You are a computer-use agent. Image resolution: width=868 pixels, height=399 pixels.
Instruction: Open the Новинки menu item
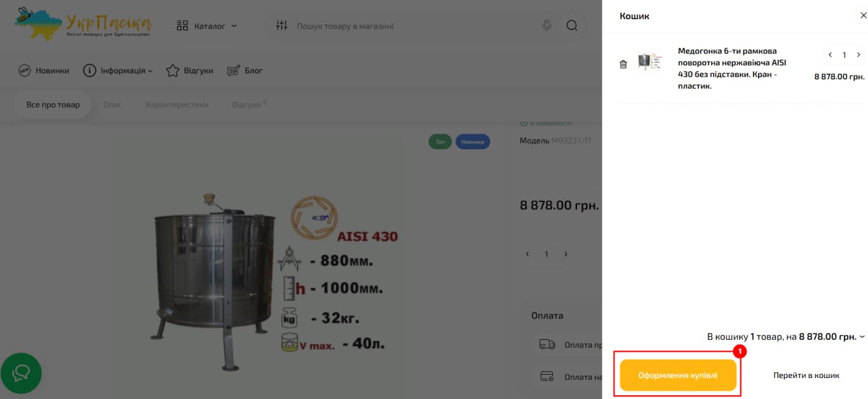[43, 71]
